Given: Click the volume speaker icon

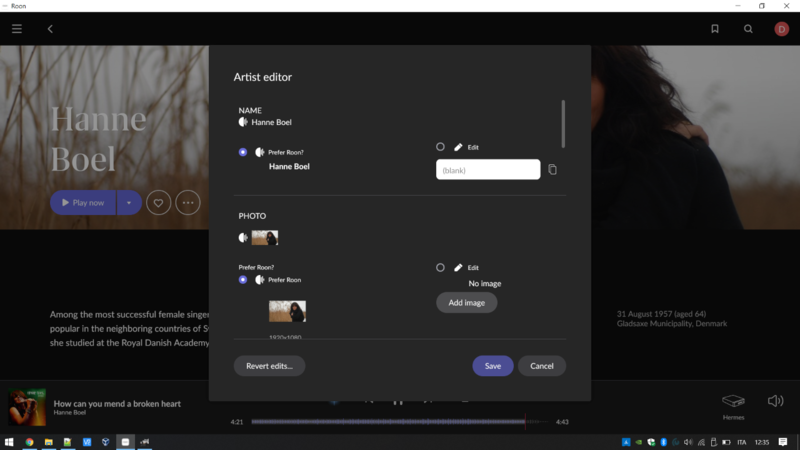Looking at the screenshot, I should tap(775, 401).
